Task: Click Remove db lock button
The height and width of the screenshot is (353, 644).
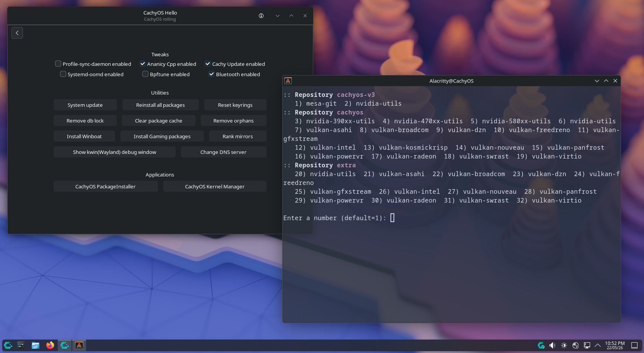Action: coord(85,121)
